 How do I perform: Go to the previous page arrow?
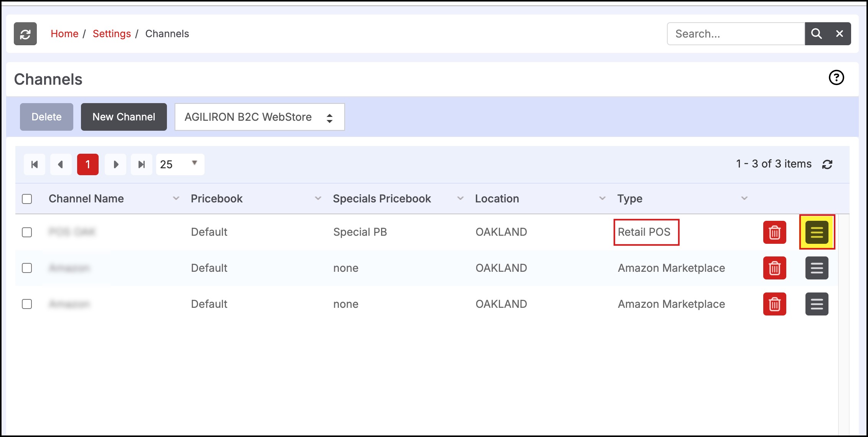[x=61, y=164]
